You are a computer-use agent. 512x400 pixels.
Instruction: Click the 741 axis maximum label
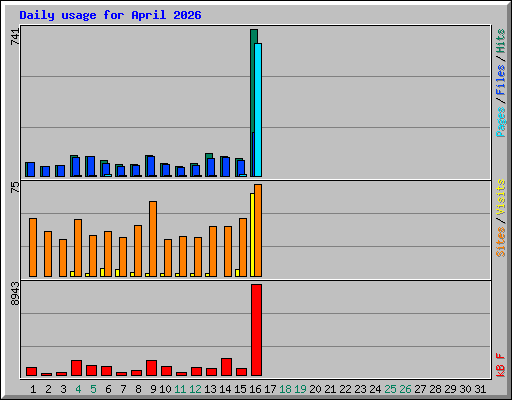point(15,36)
